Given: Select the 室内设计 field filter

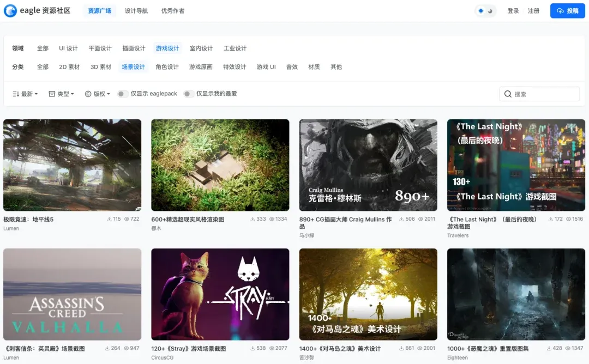Looking at the screenshot, I should point(201,48).
